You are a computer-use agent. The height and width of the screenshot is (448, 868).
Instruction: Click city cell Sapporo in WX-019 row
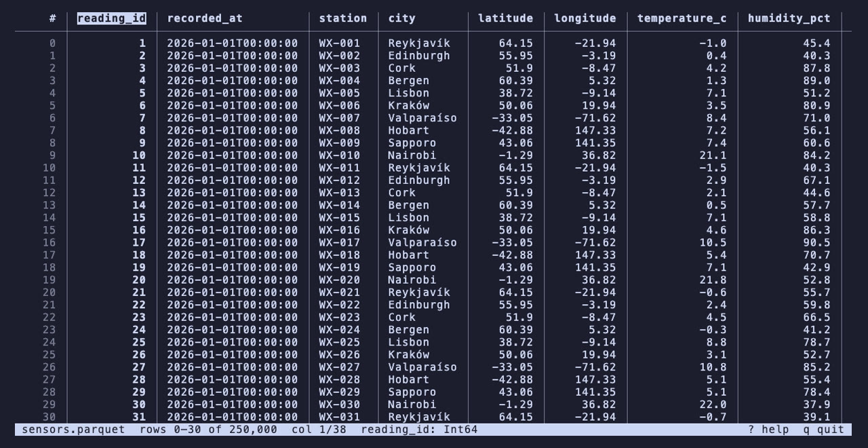click(x=412, y=267)
